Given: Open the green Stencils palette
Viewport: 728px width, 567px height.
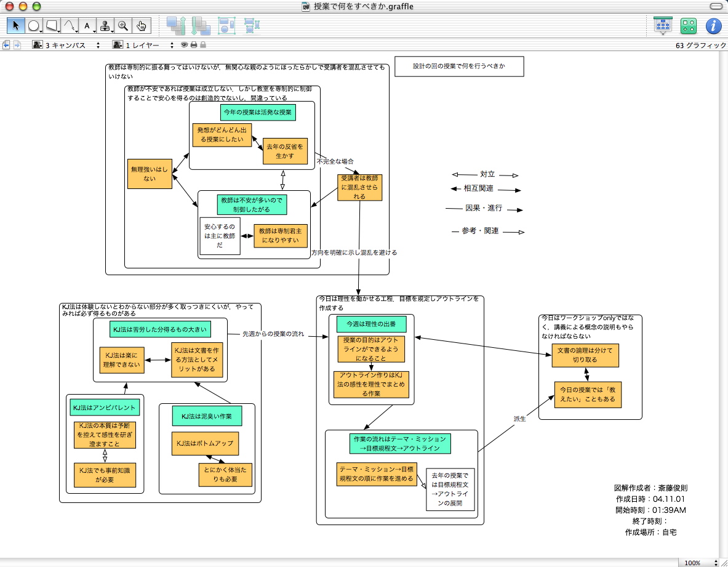Looking at the screenshot, I should tap(688, 25).
